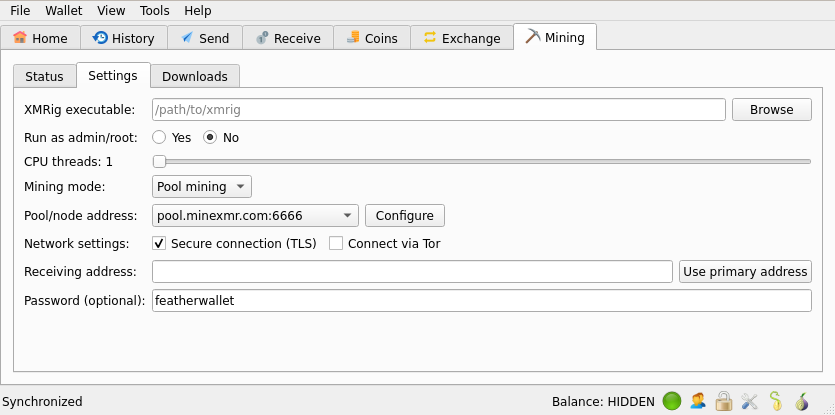The height and width of the screenshot is (415, 835).
Task: Enable Connect via Tor checkbox
Action: (x=384, y=243)
